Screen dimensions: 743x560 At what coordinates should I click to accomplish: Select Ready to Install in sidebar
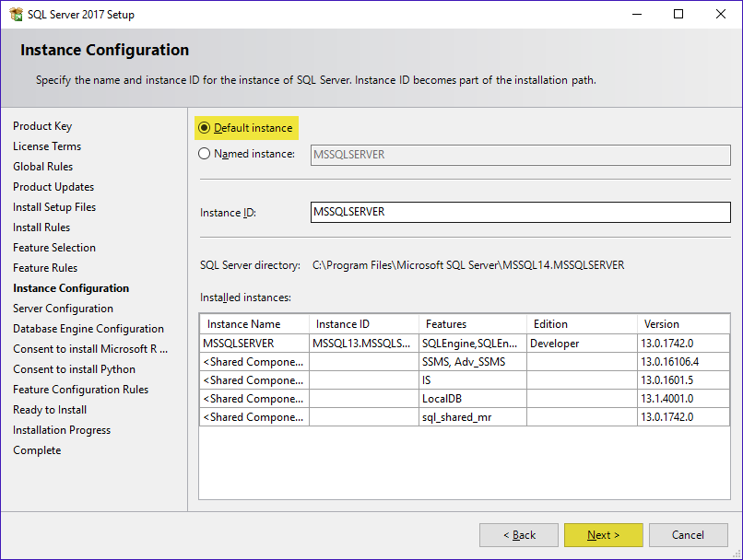(x=50, y=410)
